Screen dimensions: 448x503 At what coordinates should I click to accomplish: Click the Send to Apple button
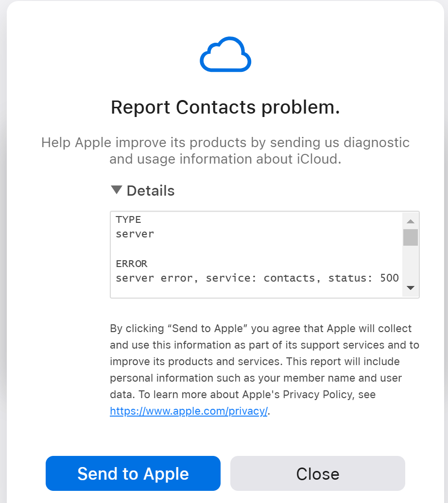click(x=133, y=473)
